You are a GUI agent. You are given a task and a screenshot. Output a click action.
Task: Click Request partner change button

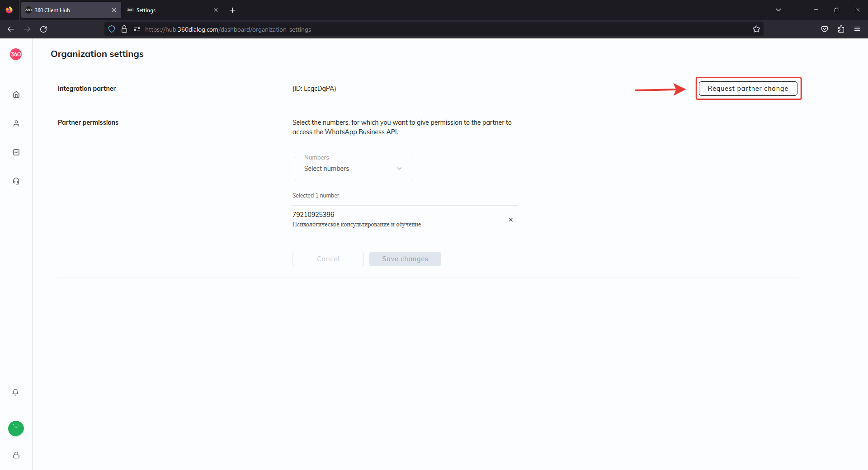[748, 89]
